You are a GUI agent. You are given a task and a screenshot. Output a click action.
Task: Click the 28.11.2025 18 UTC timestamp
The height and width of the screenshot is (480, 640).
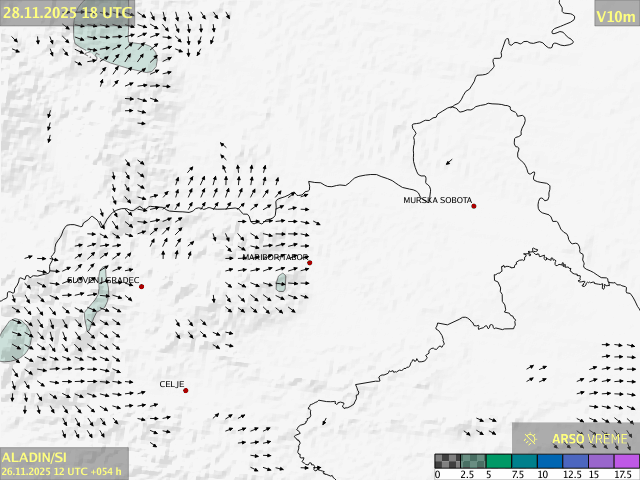click(66, 12)
